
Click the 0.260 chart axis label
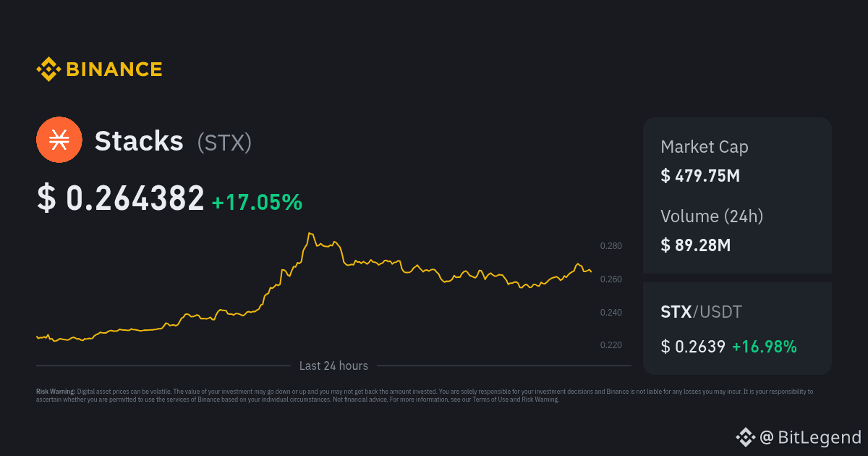[610, 279]
